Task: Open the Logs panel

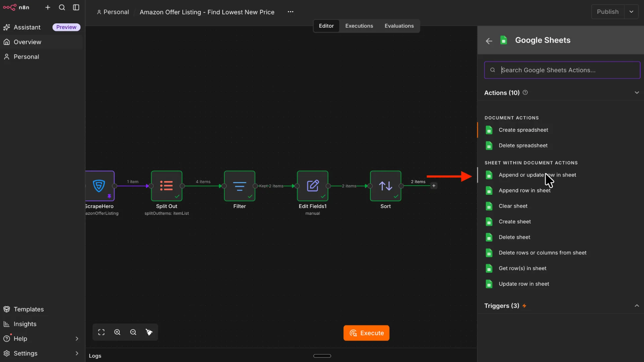Action: (95, 356)
